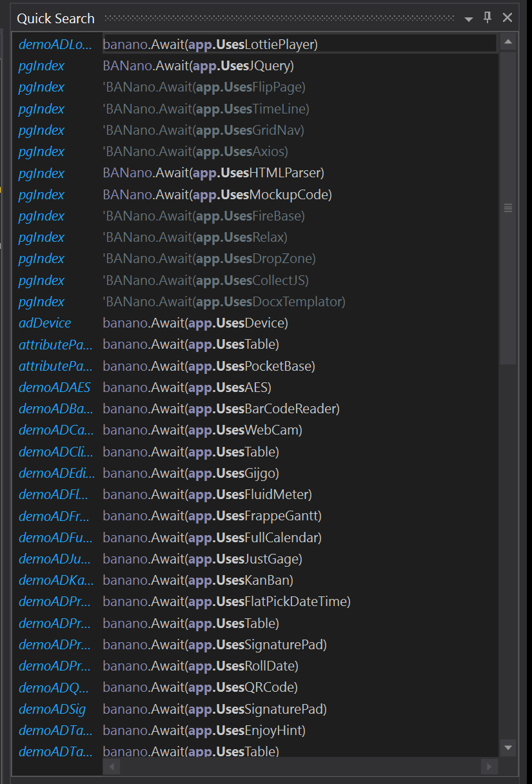Select the UsesJustGage result

[x=202, y=559]
